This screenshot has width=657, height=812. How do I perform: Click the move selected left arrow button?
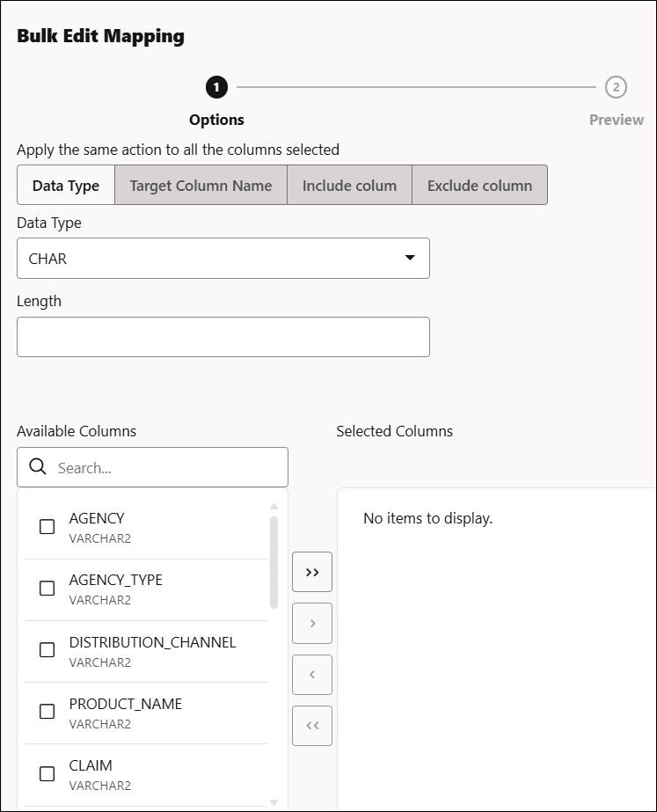[311, 675]
